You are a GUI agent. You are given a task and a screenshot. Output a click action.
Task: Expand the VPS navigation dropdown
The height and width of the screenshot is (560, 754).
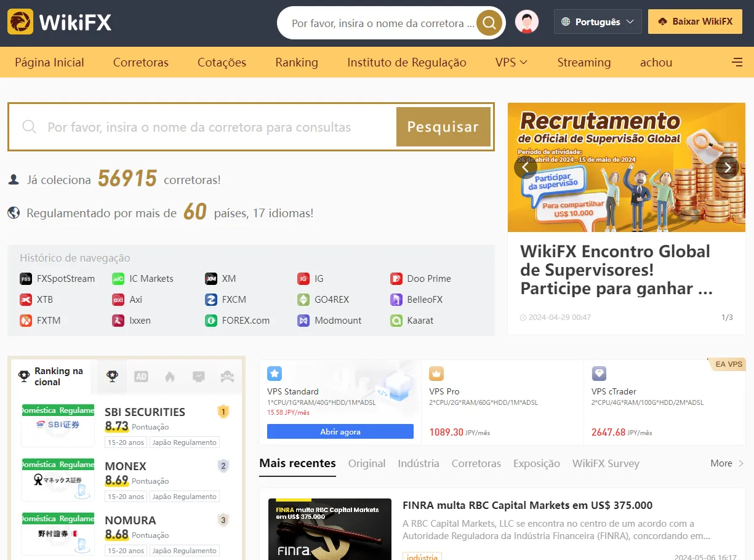point(511,62)
